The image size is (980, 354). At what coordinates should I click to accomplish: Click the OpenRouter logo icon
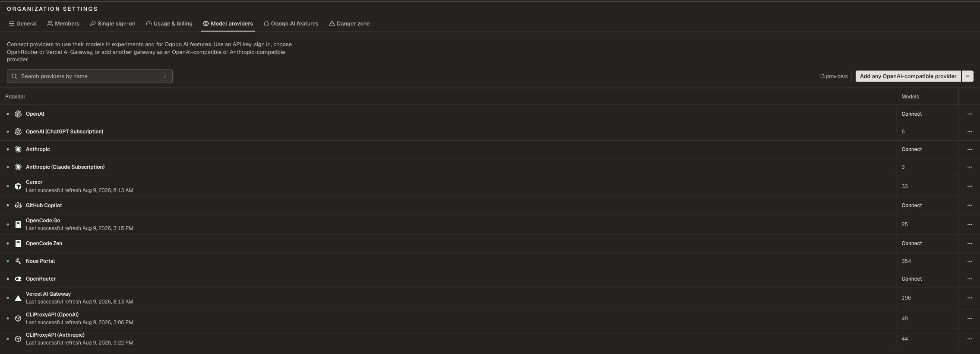coord(18,279)
